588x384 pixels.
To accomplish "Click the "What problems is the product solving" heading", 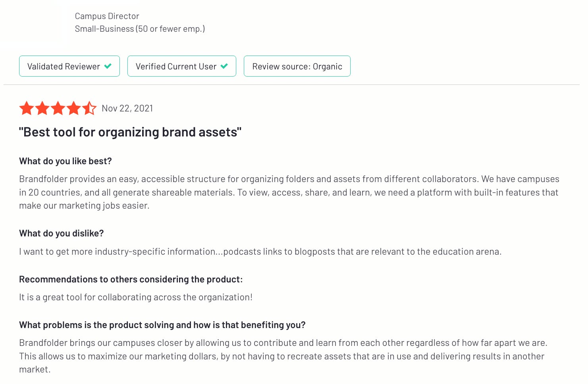I will pyautogui.click(x=162, y=325).
